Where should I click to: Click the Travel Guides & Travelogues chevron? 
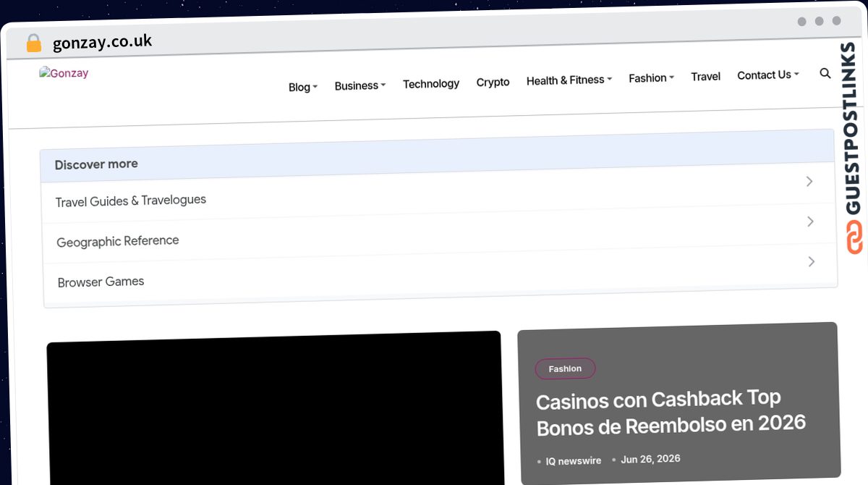[x=809, y=182]
